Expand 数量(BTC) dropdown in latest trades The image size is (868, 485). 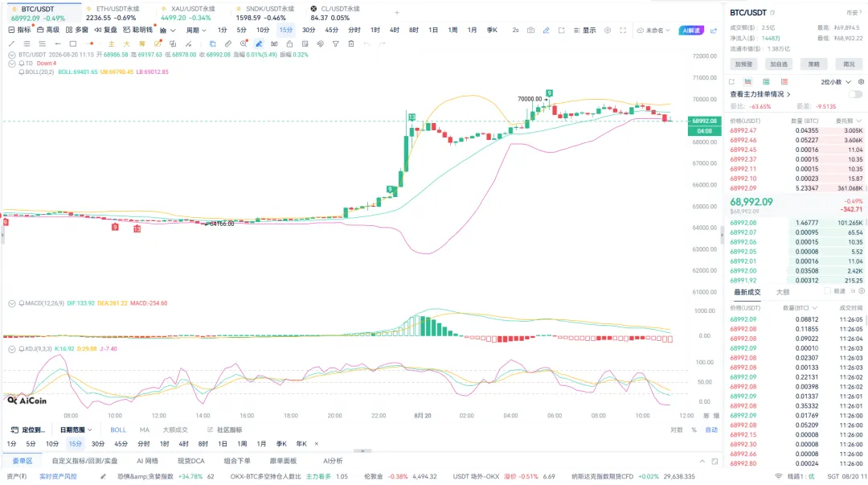coord(800,307)
